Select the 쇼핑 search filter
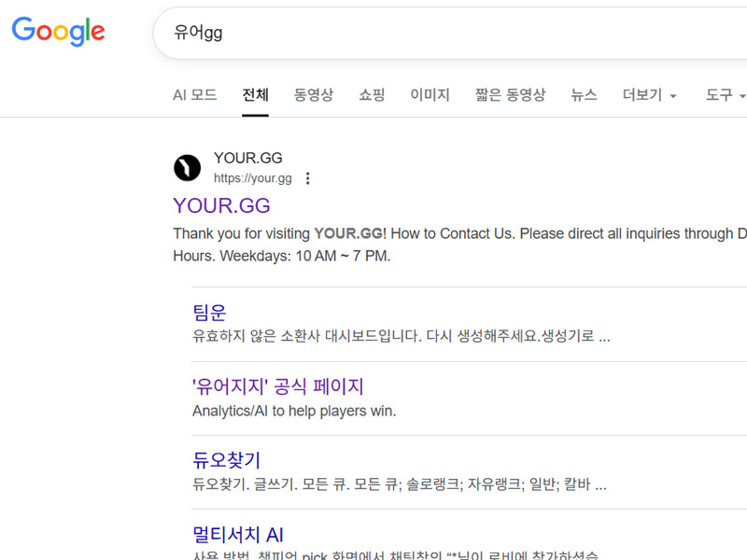747x560 pixels. 372,94
